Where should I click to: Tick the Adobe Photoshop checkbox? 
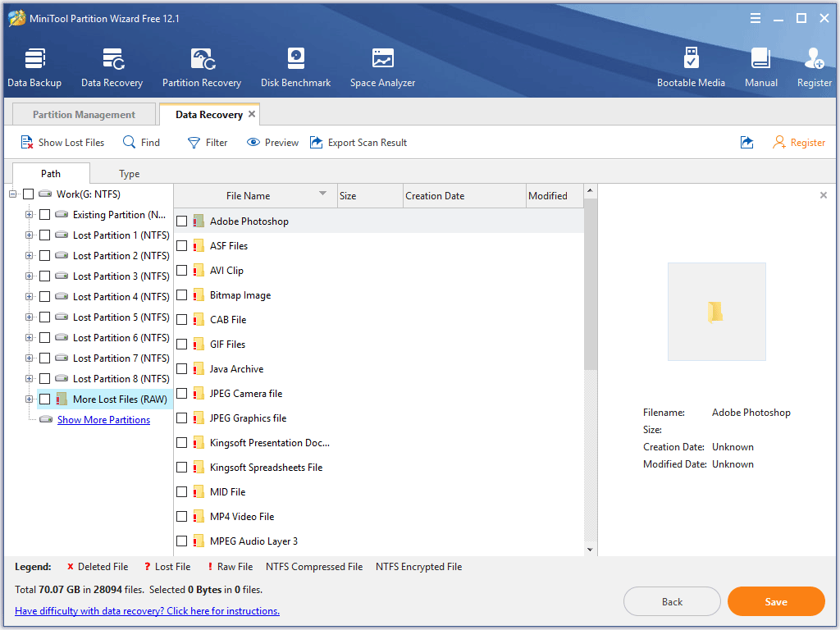181,221
